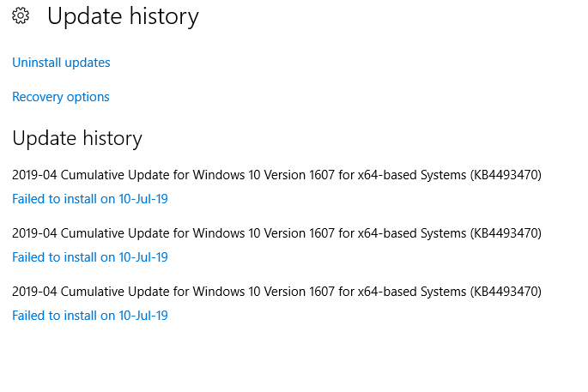Click '(KB4493470)' text in the third entry
588x392 pixels.
(x=506, y=292)
